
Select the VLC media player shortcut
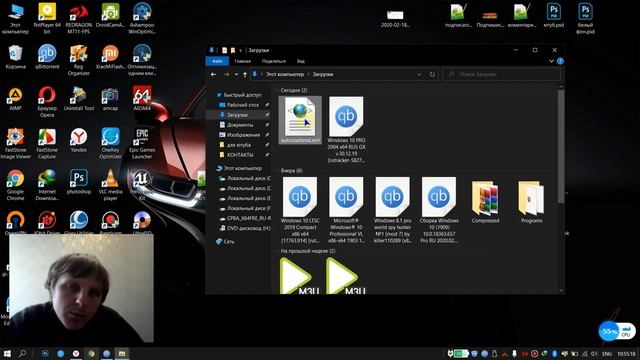point(110,185)
